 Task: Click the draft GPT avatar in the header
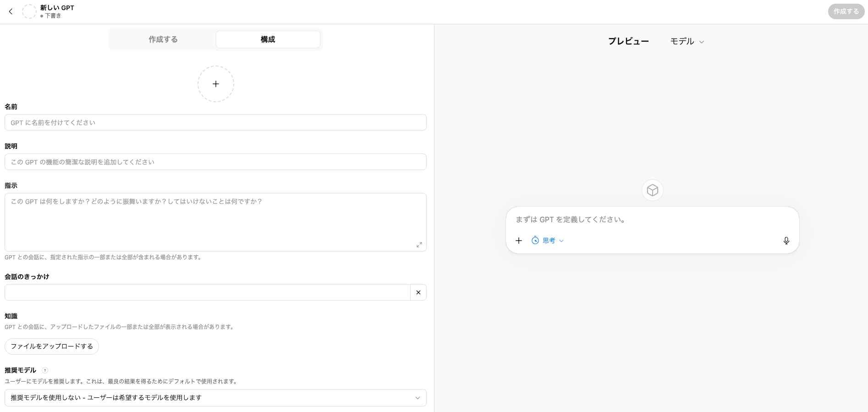click(x=29, y=11)
